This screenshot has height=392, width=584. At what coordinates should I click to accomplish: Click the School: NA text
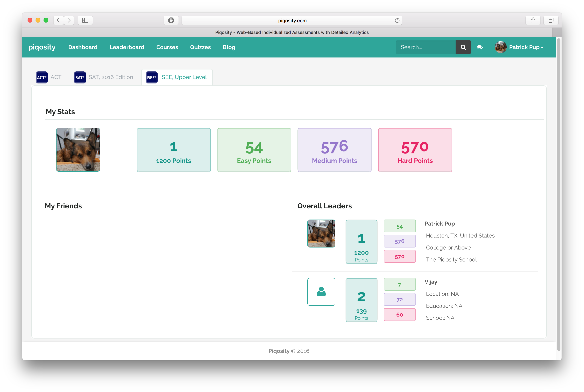pyautogui.click(x=440, y=318)
